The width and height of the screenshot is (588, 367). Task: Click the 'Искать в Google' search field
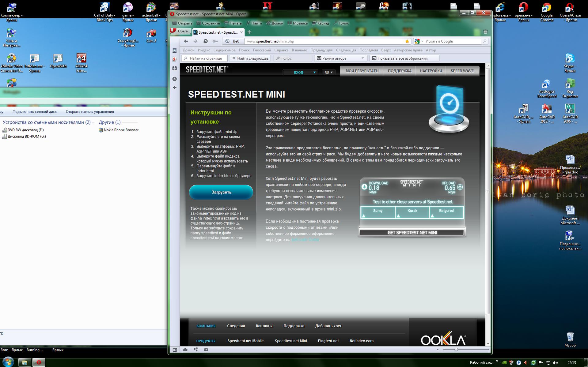(x=452, y=41)
